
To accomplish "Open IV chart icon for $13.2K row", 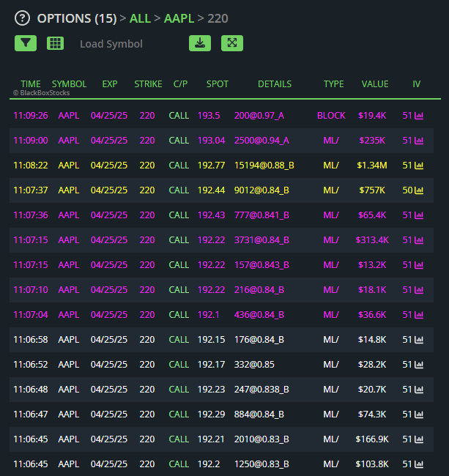I will pyautogui.click(x=419, y=265).
